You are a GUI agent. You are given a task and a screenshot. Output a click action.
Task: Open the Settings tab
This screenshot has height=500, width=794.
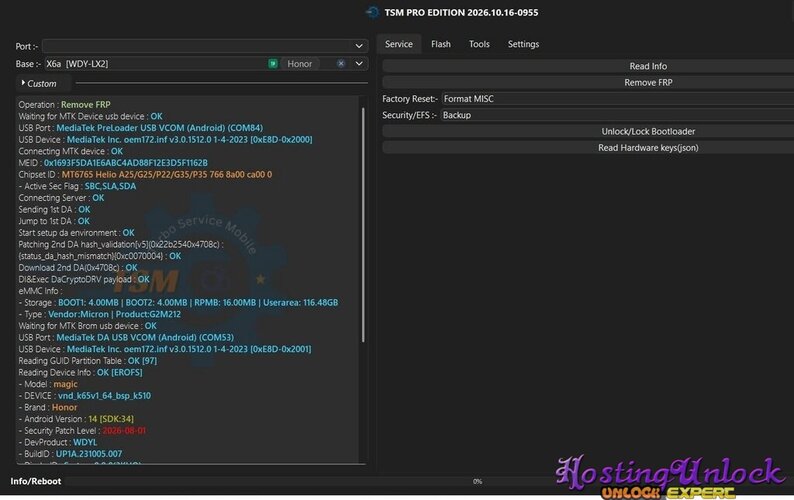pos(523,44)
